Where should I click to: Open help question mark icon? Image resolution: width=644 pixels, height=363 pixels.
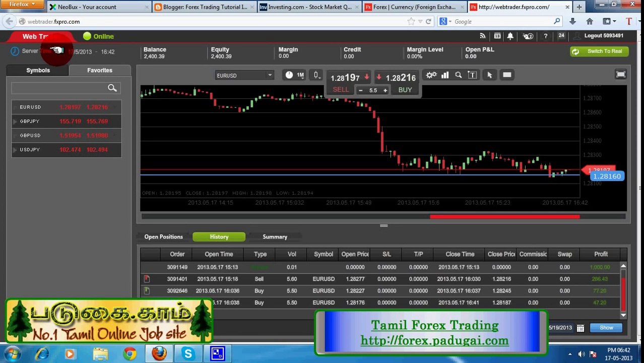[546, 36]
